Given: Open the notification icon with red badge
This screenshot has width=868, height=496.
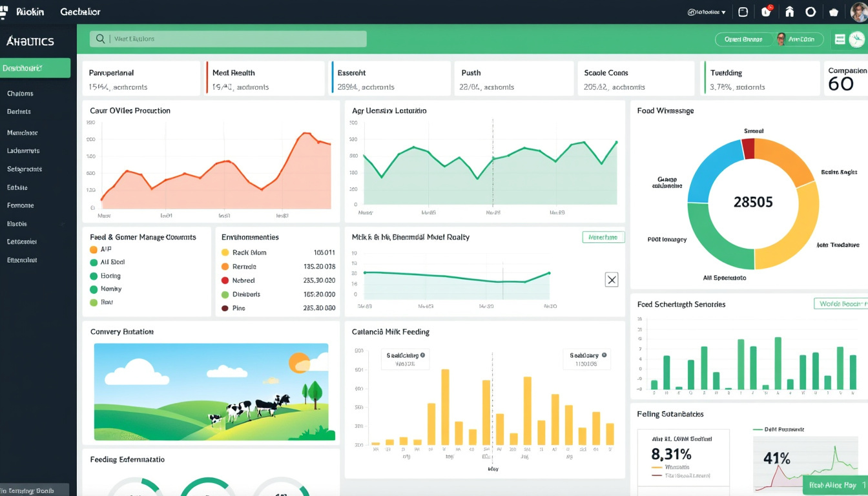Looking at the screenshot, I should pyautogui.click(x=766, y=12).
